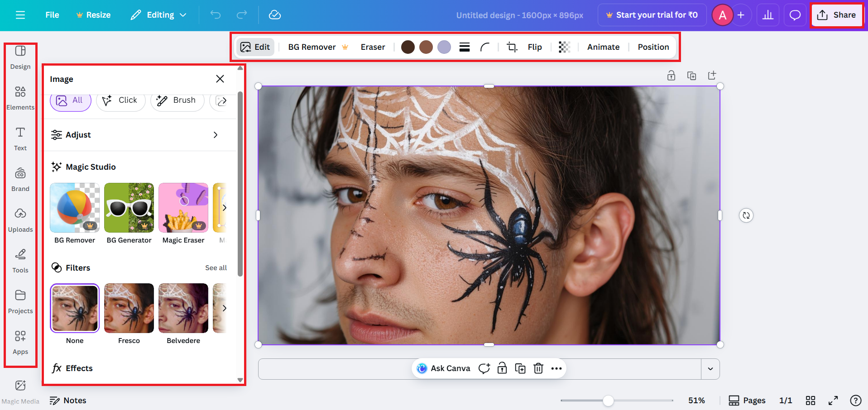The height and width of the screenshot is (410, 868).
Task: Click the Flip icon in toolbar
Action: (x=535, y=47)
